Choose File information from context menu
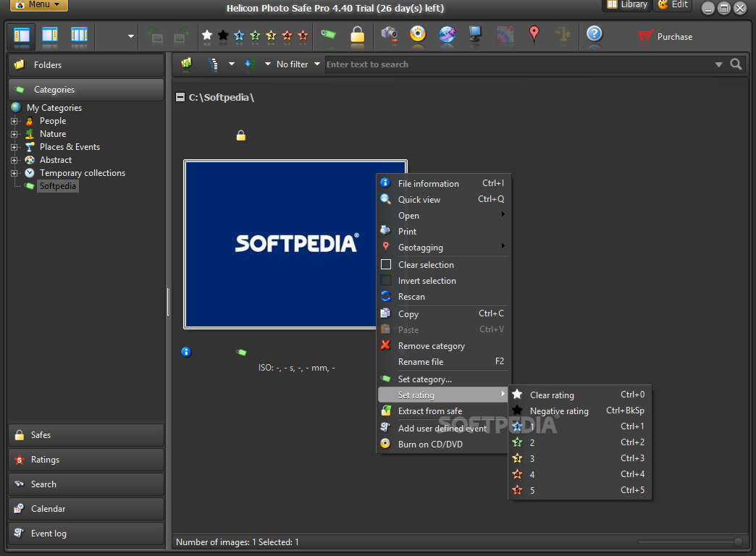 (x=443, y=184)
